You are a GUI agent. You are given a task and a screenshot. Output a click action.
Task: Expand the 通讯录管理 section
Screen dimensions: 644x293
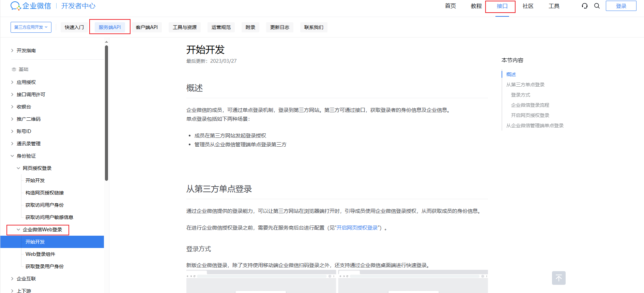pos(12,144)
